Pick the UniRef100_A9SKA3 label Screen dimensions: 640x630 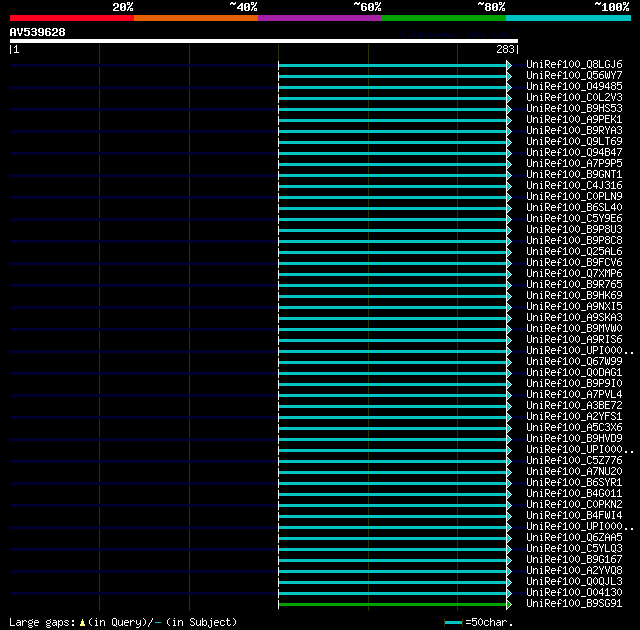coord(574,318)
